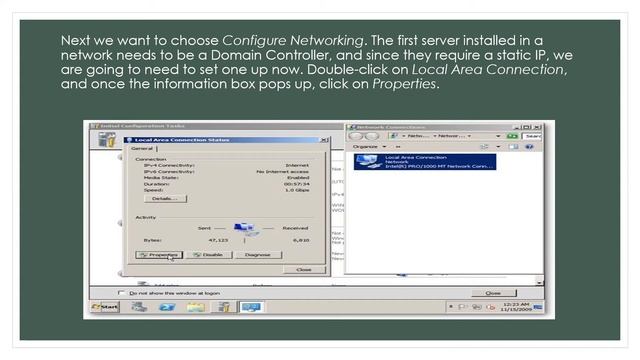Viewport: 640px width, 360px height.
Task: Click Initial Configuration Tasks header icon
Action: pos(107,140)
